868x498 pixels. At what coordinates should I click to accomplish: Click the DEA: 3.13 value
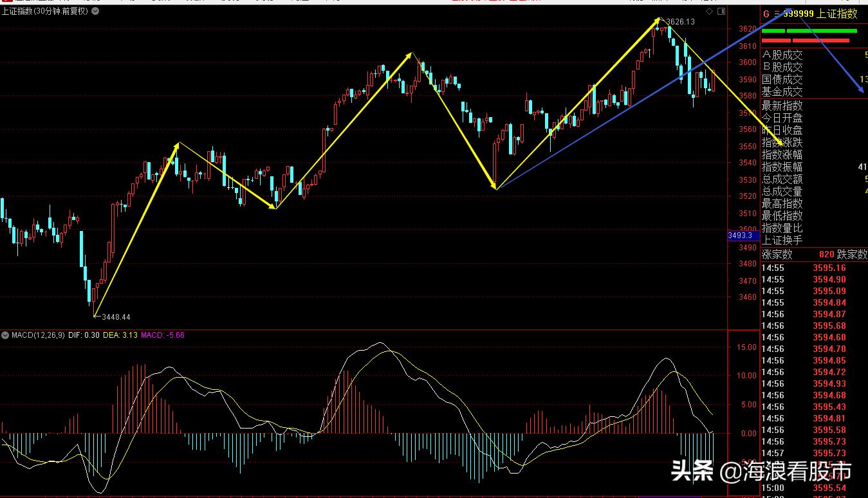122,335
